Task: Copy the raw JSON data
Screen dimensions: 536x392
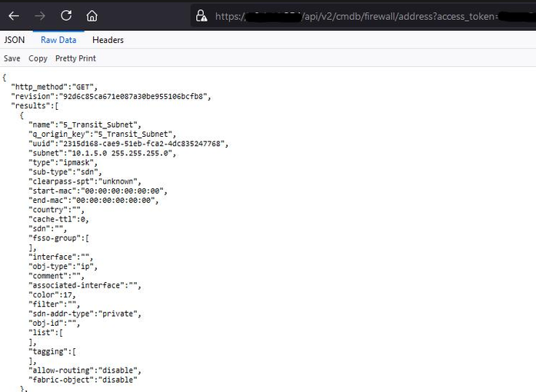Action: pyautogui.click(x=38, y=58)
